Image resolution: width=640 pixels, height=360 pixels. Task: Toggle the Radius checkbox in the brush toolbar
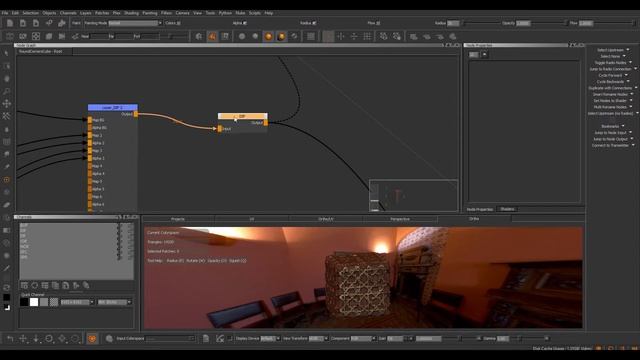tap(314, 23)
